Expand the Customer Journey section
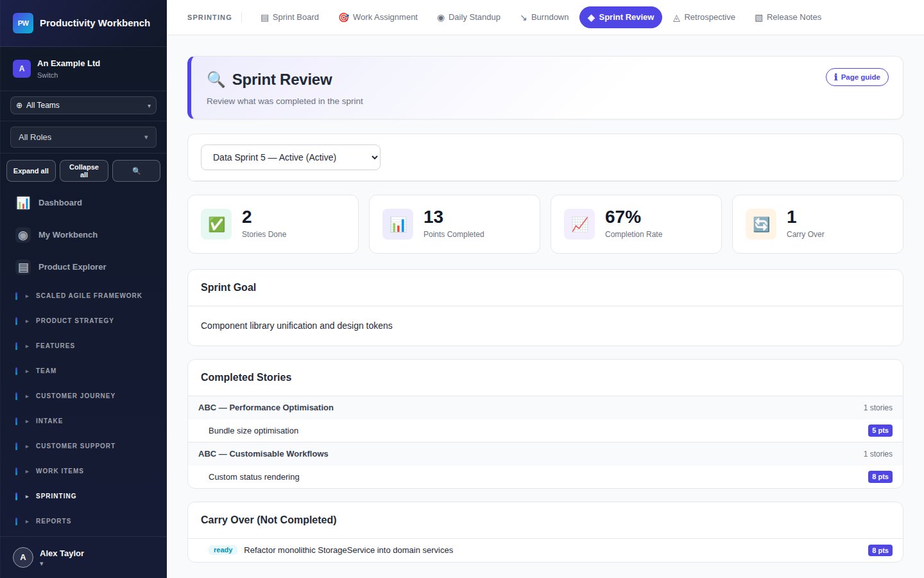 click(x=83, y=396)
